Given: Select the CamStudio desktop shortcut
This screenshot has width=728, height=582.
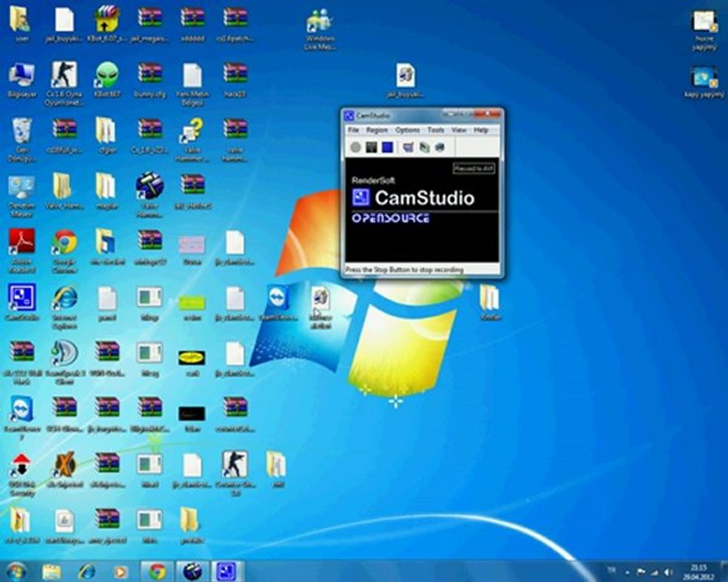Looking at the screenshot, I should tap(21, 302).
